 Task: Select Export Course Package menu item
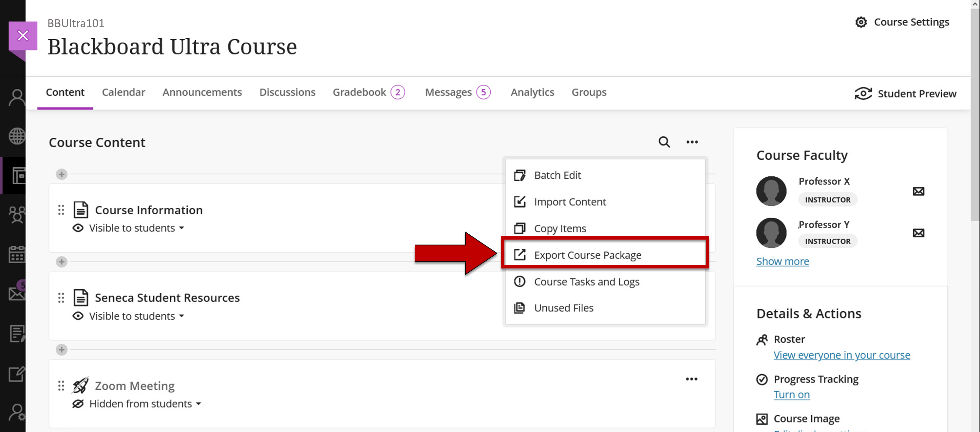pyautogui.click(x=605, y=255)
